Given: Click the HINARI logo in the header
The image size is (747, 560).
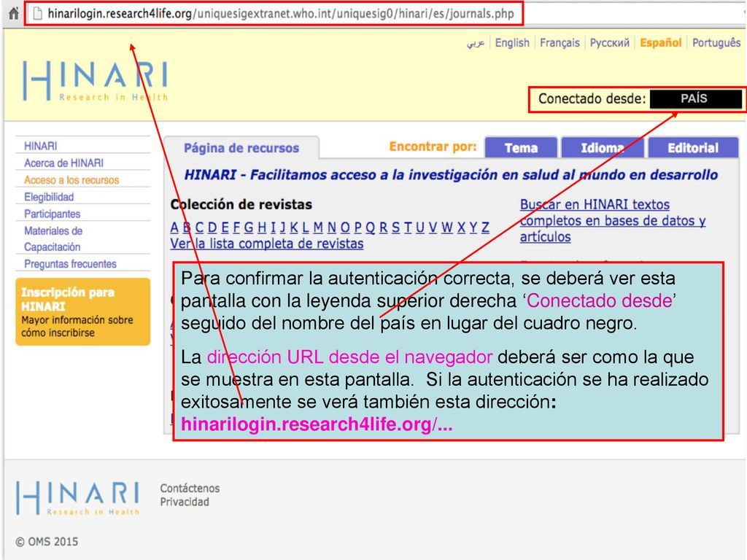Looking at the screenshot, I should (x=96, y=81).
